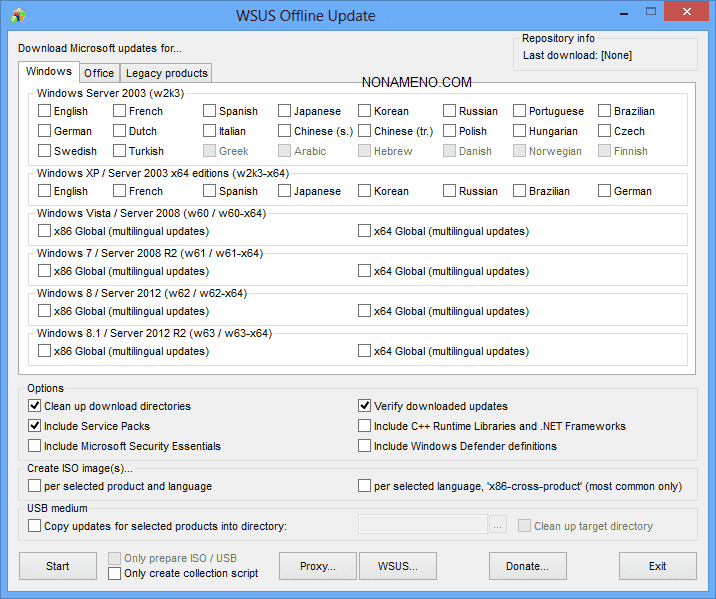The image size is (716, 599).
Task: Click the USB target directory field
Action: click(x=422, y=526)
